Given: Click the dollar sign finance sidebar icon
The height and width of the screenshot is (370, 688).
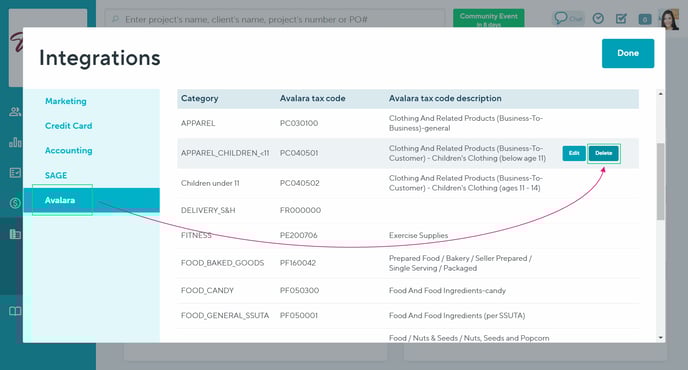Looking at the screenshot, I should point(15,203).
